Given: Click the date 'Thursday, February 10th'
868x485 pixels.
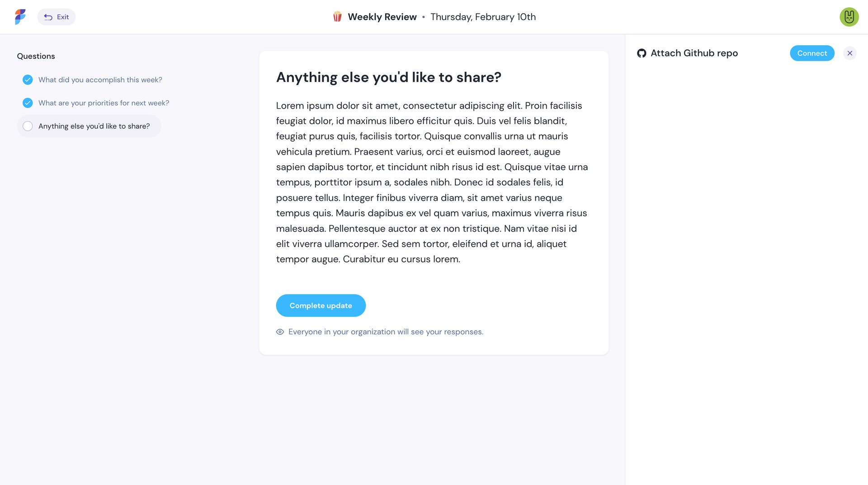Looking at the screenshot, I should click(x=483, y=17).
